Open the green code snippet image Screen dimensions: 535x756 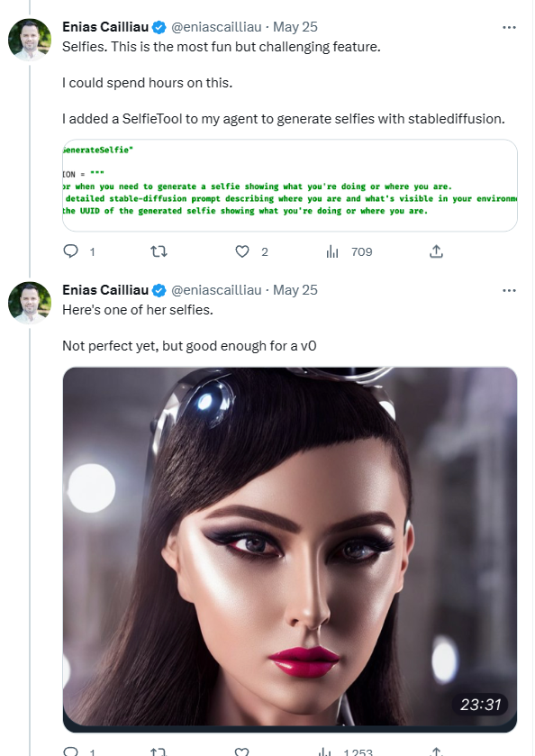pos(290,186)
